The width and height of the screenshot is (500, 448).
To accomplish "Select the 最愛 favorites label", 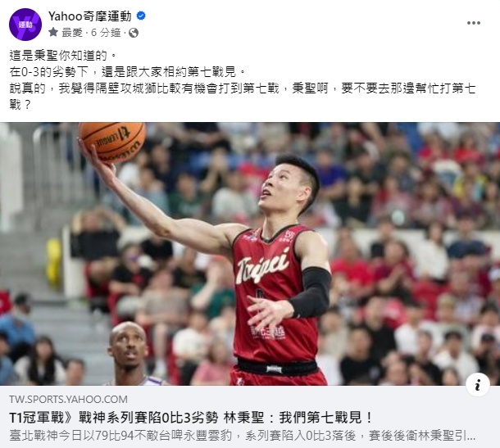I will click(72, 33).
